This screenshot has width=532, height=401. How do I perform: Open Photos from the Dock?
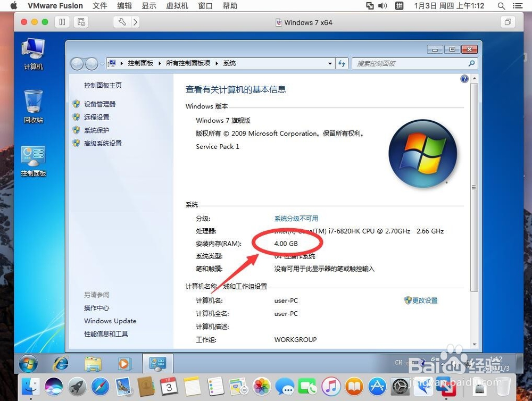pos(262,386)
